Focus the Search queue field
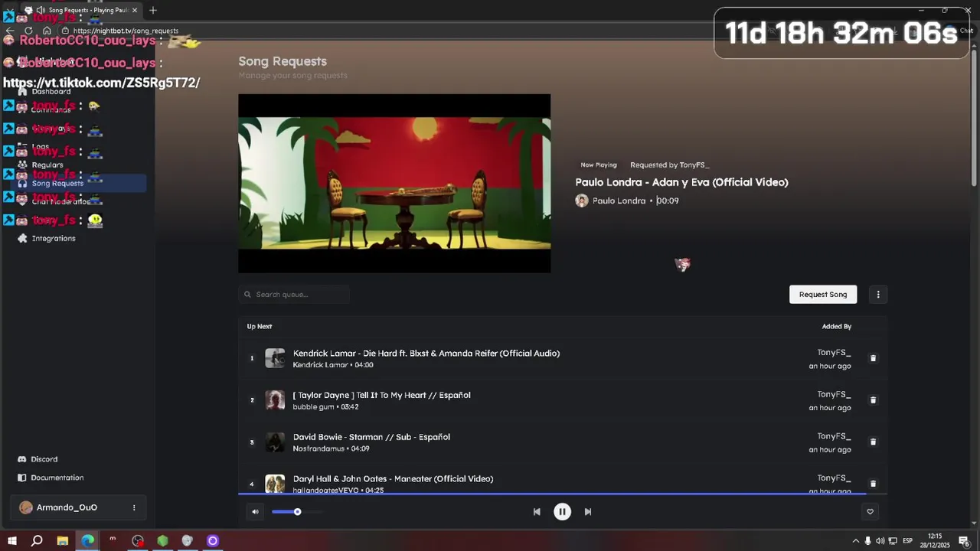This screenshot has width=980, height=551. pyautogui.click(x=294, y=295)
